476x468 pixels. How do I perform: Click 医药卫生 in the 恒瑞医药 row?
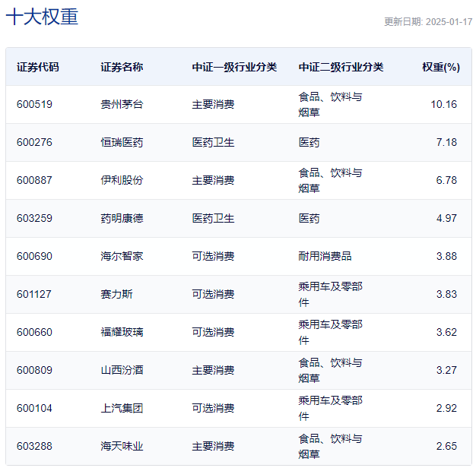[x=213, y=142]
